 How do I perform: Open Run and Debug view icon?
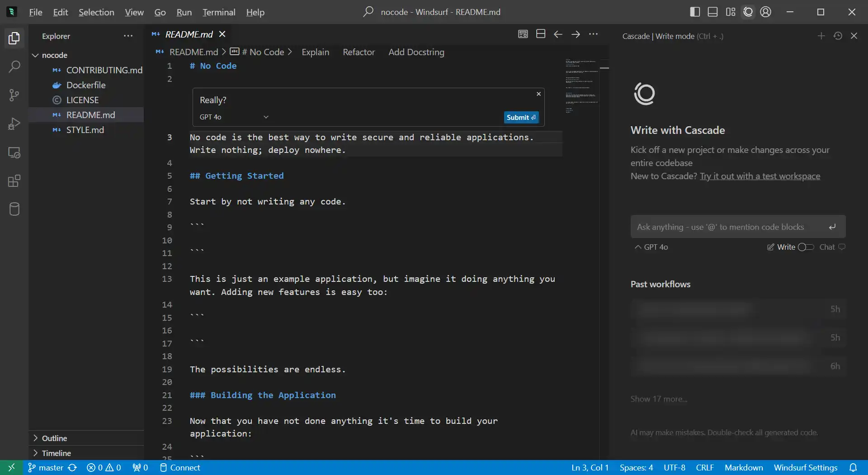click(x=14, y=124)
